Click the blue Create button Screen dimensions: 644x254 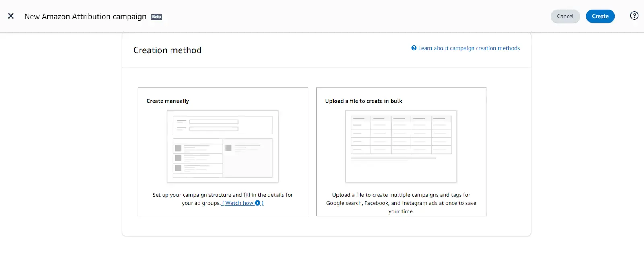[x=600, y=16]
